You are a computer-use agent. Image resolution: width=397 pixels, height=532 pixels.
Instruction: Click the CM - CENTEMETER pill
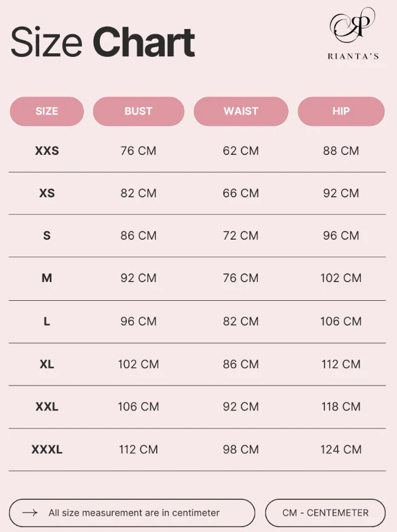coord(325,513)
